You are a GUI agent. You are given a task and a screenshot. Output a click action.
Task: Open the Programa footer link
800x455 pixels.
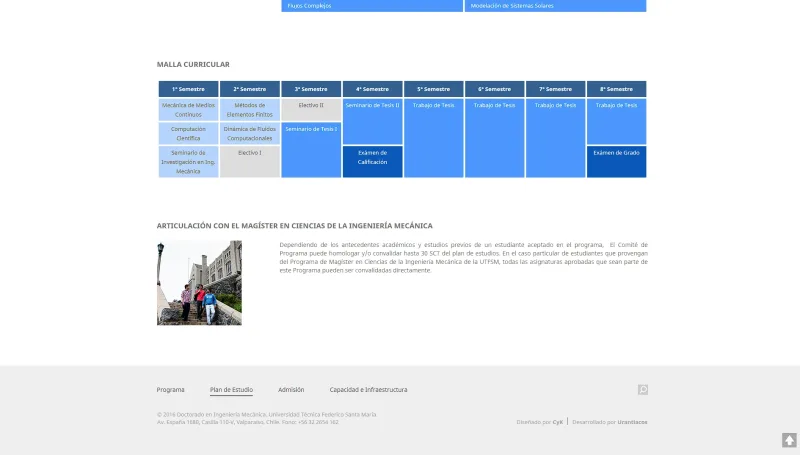(x=170, y=390)
